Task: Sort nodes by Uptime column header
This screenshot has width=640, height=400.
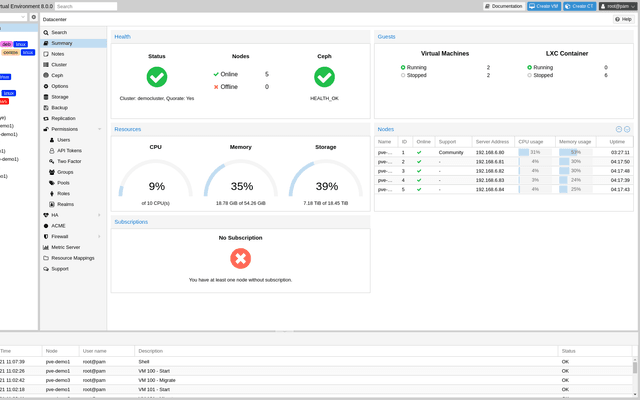Action: [615, 142]
